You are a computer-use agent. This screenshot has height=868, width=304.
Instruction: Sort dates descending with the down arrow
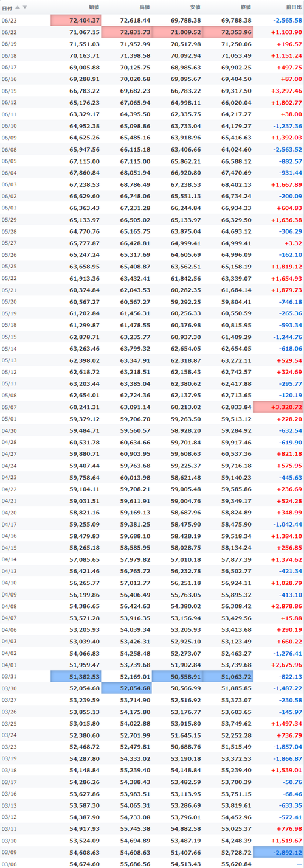coord(24,7)
